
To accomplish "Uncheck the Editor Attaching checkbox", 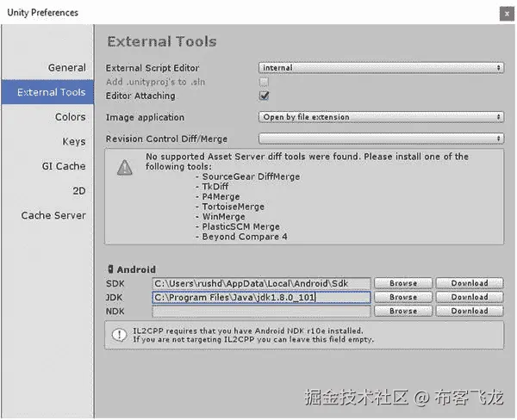I will pos(264,96).
